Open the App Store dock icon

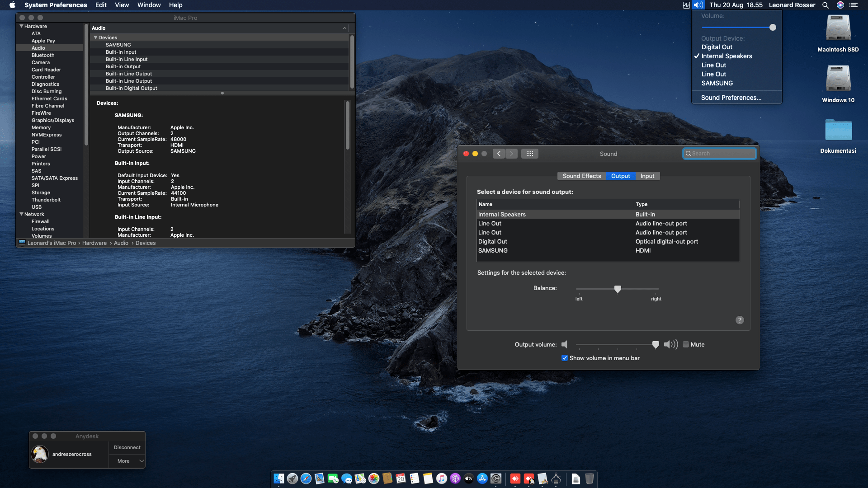click(482, 479)
